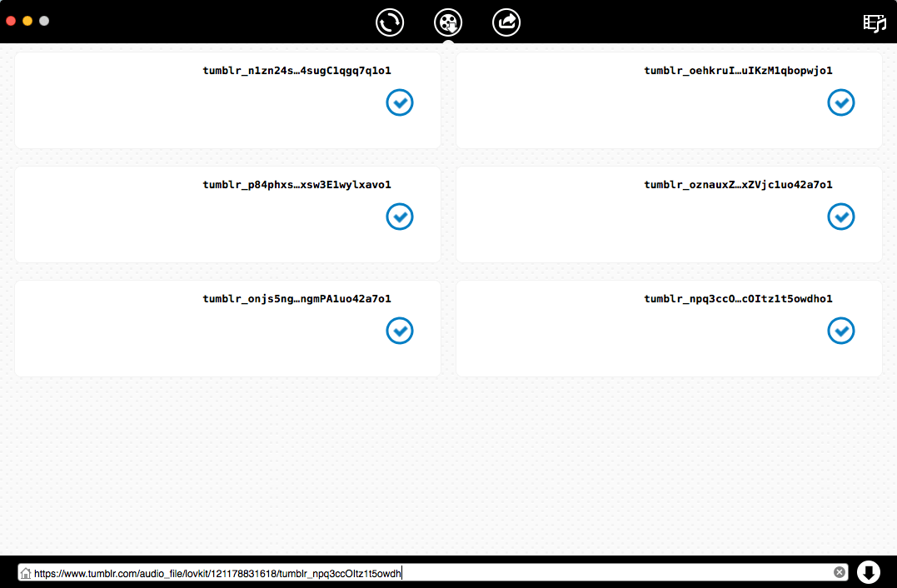Select the downloaded videos tab icon
The width and height of the screenshot is (897, 588).
coord(448,22)
